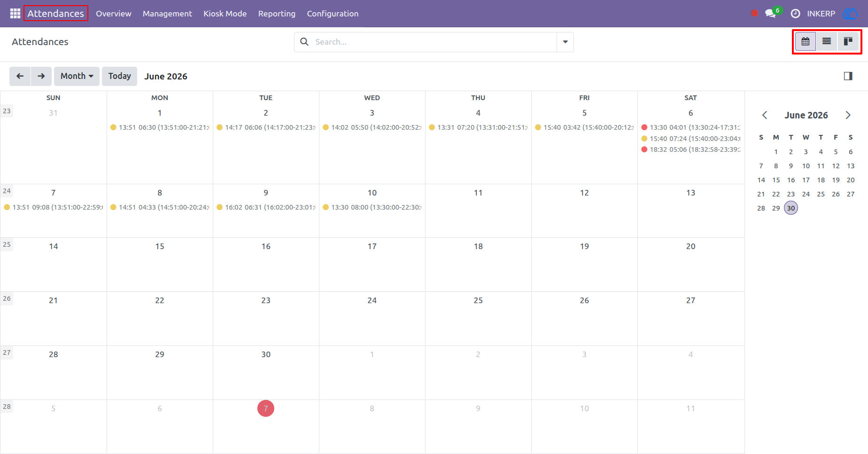Image resolution: width=868 pixels, height=454 pixels.
Task: Open June 3 attendance 14:02 05:50
Action: click(x=372, y=127)
